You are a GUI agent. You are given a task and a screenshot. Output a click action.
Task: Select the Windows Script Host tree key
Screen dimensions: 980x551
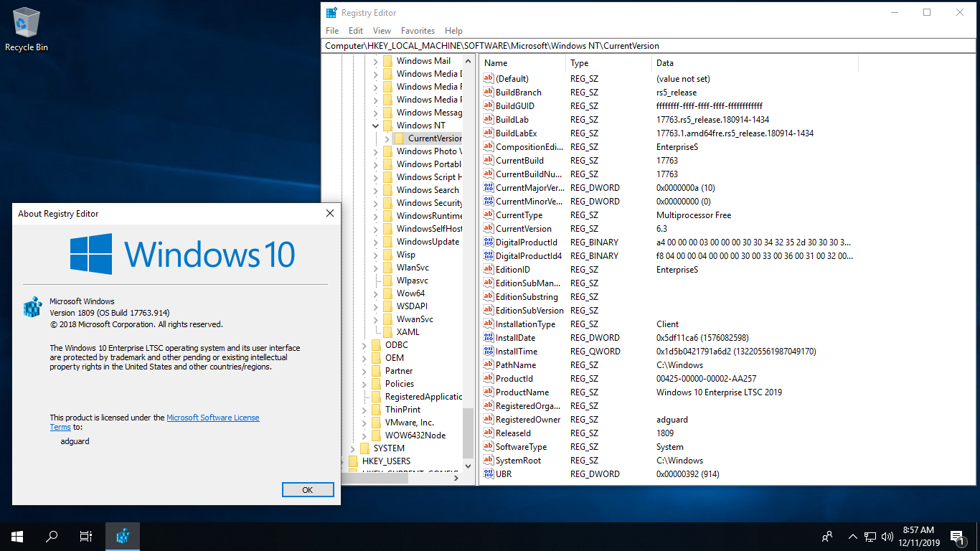pos(429,177)
